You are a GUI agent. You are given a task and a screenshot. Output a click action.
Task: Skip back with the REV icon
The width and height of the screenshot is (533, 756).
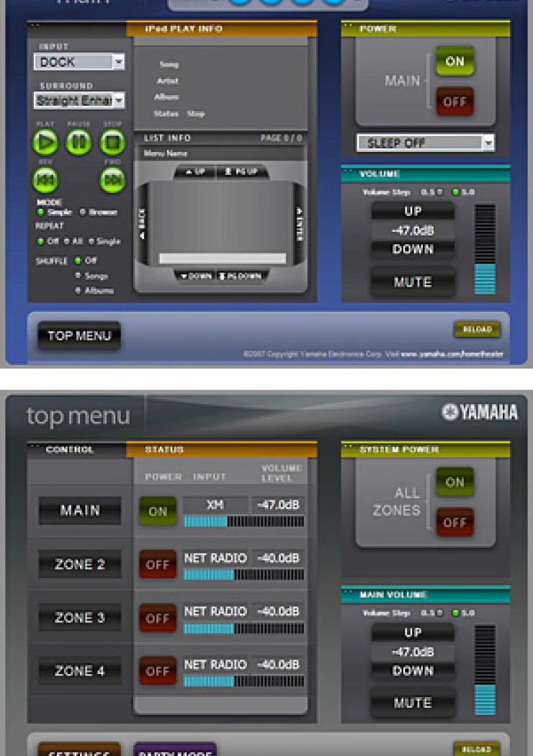(x=45, y=180)
